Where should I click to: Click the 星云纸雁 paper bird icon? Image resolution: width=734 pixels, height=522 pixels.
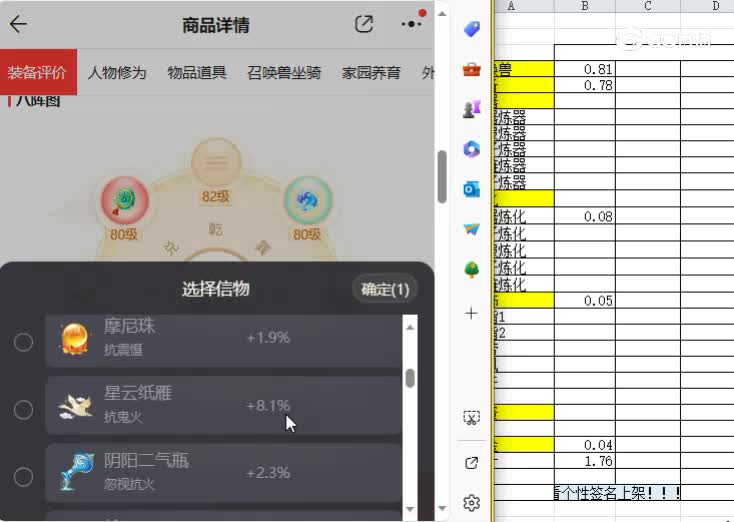pyautogui.click(x=75, y=406)
